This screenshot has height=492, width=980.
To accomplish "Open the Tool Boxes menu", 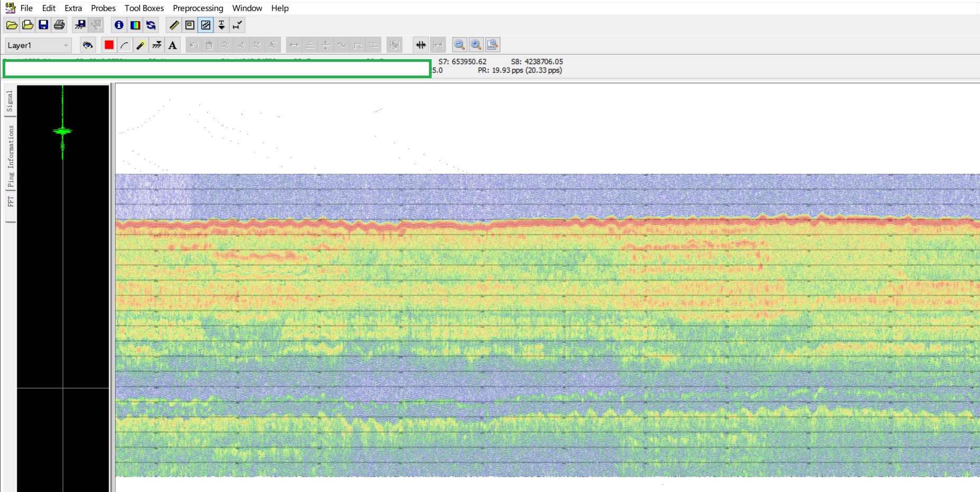I will coord(144,8).
